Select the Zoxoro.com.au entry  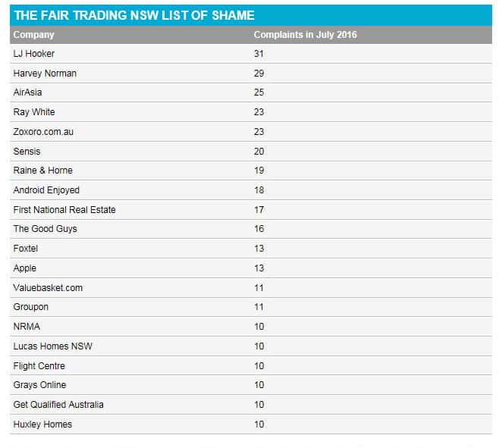tap(43, 132)
